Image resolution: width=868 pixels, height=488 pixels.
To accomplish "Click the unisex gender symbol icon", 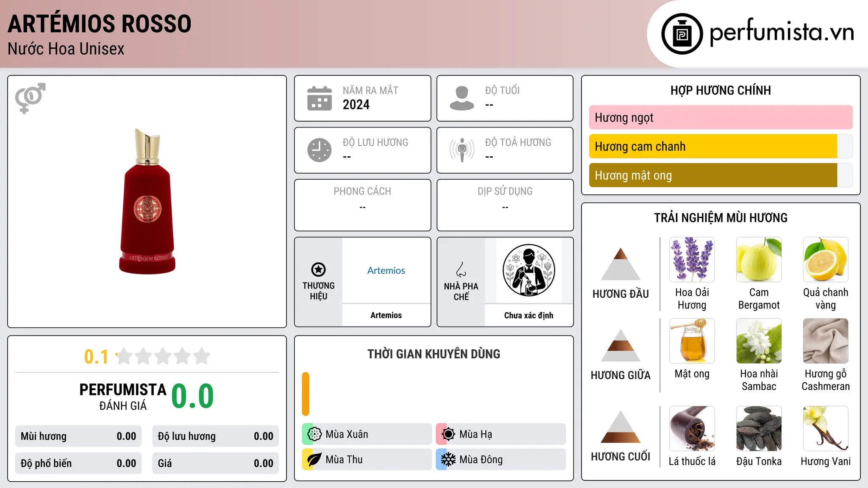I will 30,98.
